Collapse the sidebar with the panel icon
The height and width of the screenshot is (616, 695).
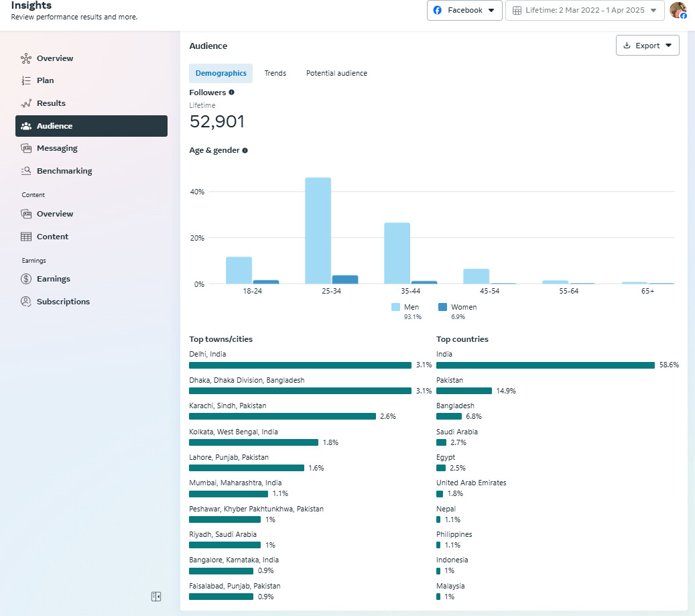[x=156, y=597]
